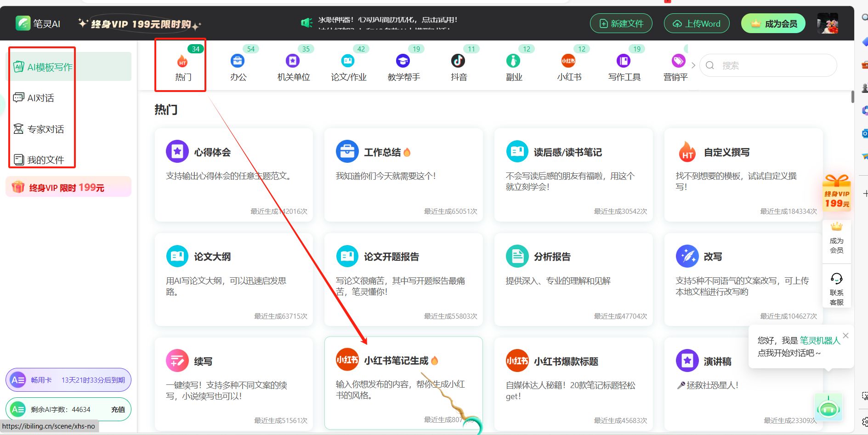The width and height of the screenshot is (868, 435).
Task: Open the user avatar in top bar
Action: point(828,23)
